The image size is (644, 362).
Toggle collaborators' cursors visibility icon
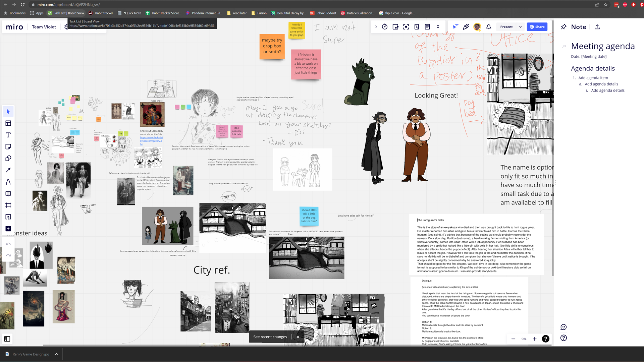(455, 27)
